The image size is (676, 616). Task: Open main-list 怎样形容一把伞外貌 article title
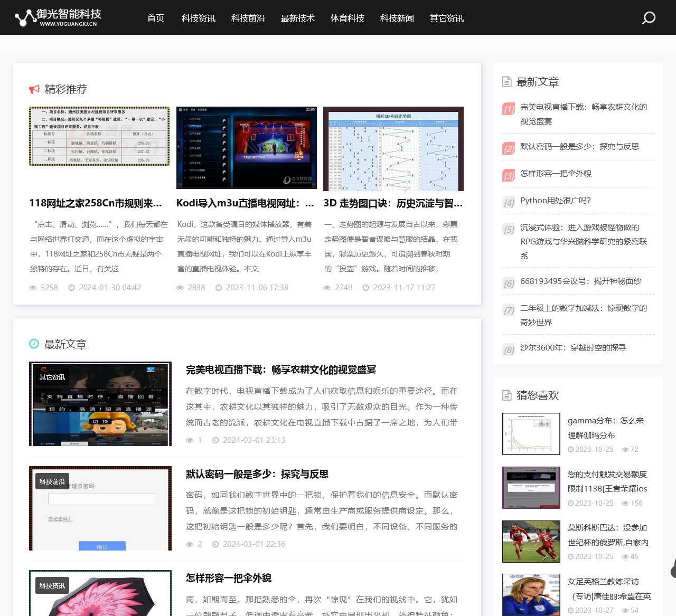pos(229,578)
